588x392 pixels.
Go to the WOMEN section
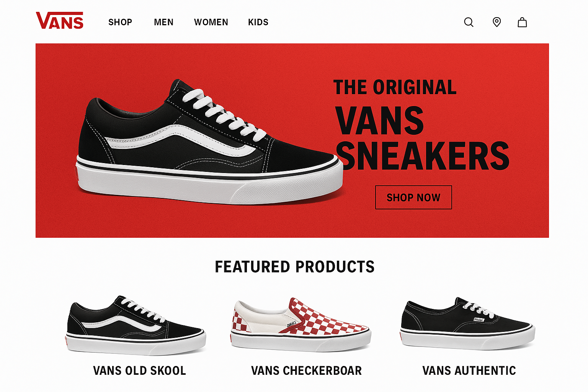point(211,22)
